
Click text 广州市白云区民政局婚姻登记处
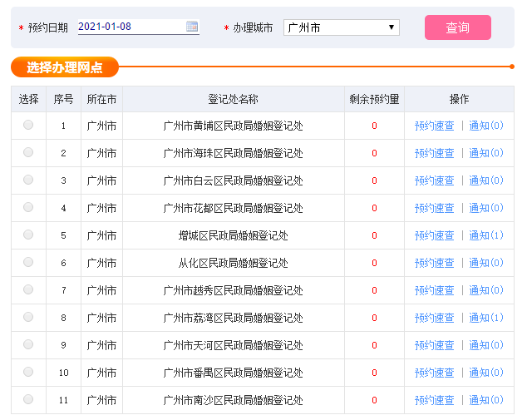[x=233, y=180]
